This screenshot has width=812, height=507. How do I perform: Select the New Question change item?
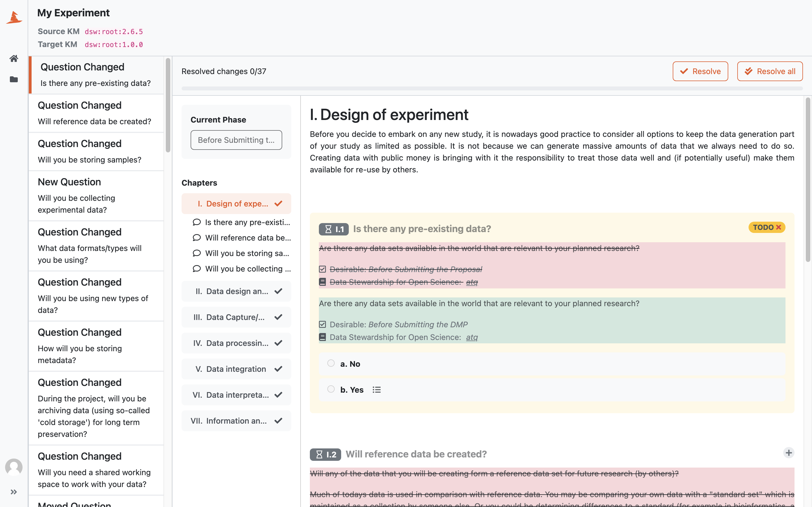tap(96, 196)
